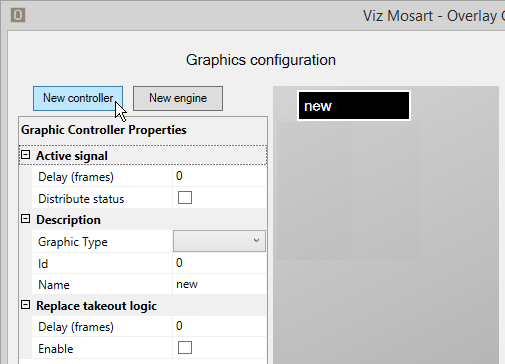Screen dimensions: 505x364
Task: Tick the Enable checkbox under Replace takeout logic
Action: click(x=185, y=348)
